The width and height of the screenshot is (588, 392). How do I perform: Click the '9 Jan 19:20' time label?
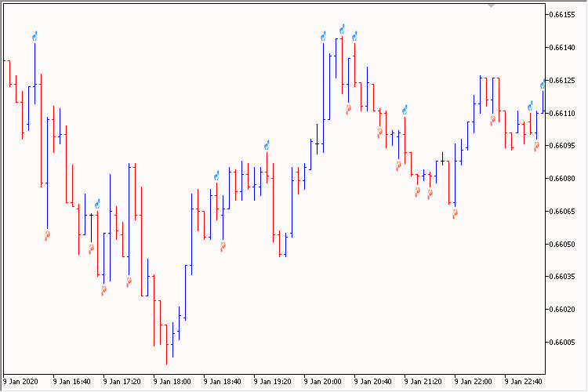[x=273, y=382]
